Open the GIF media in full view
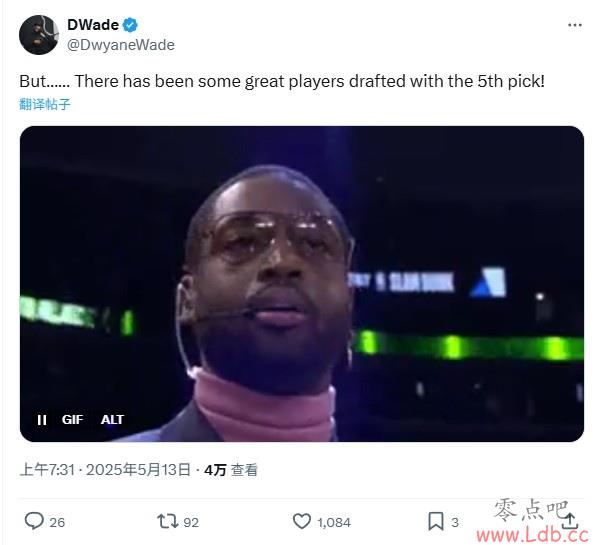The height and width of the screenshot is (545, 598). [x=302, y=284]
